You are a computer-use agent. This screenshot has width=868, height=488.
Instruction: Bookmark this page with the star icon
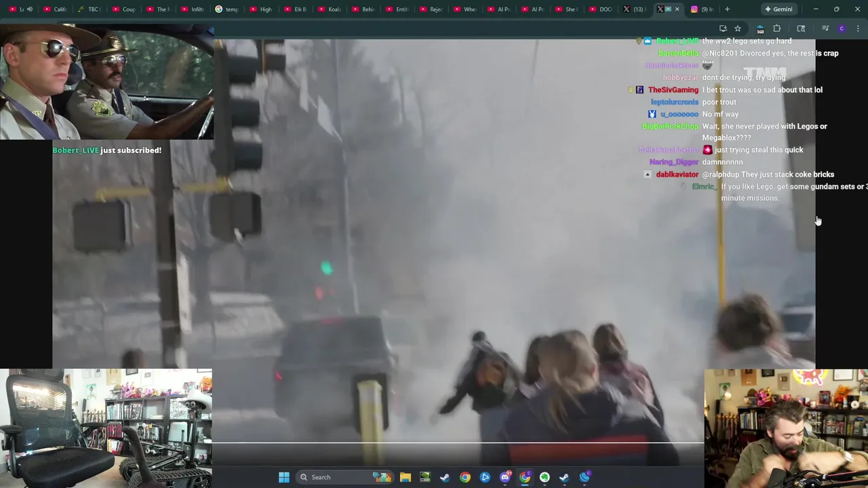[x=738, y=28]
